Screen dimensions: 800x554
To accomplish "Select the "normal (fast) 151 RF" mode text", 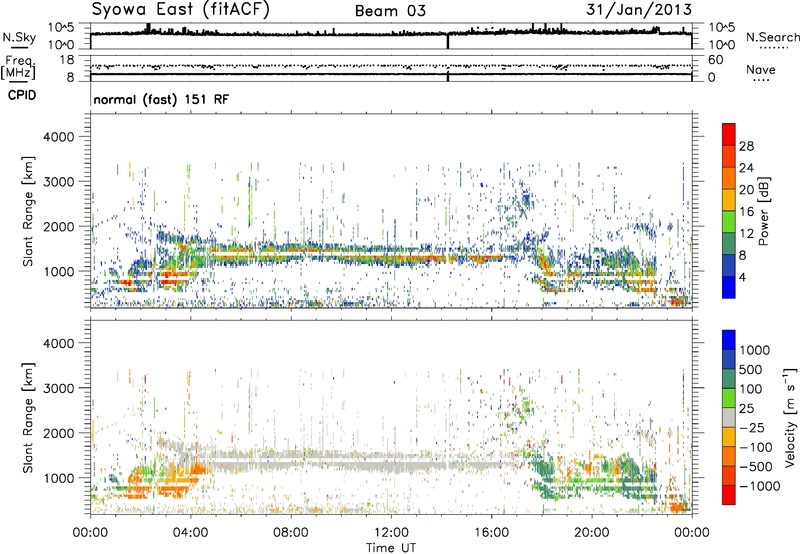I will click(161, 99).
